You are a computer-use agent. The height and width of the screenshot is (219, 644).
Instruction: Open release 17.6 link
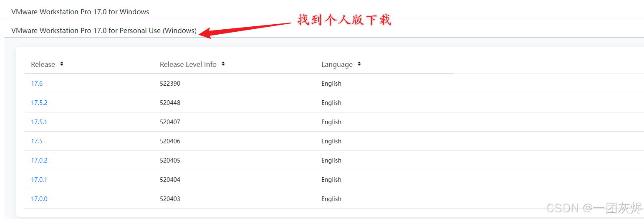click(x=37, y=84)
